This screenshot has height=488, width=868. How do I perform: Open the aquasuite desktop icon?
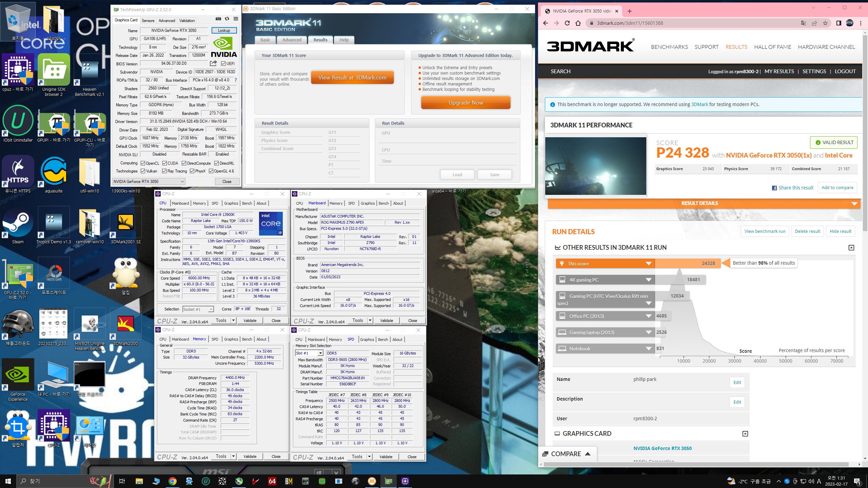54,175
